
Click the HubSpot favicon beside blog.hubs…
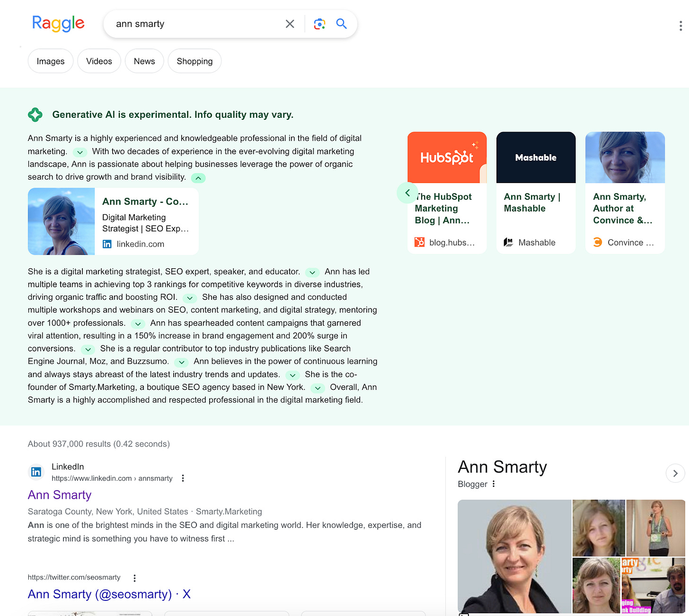(x=420, y=242)
